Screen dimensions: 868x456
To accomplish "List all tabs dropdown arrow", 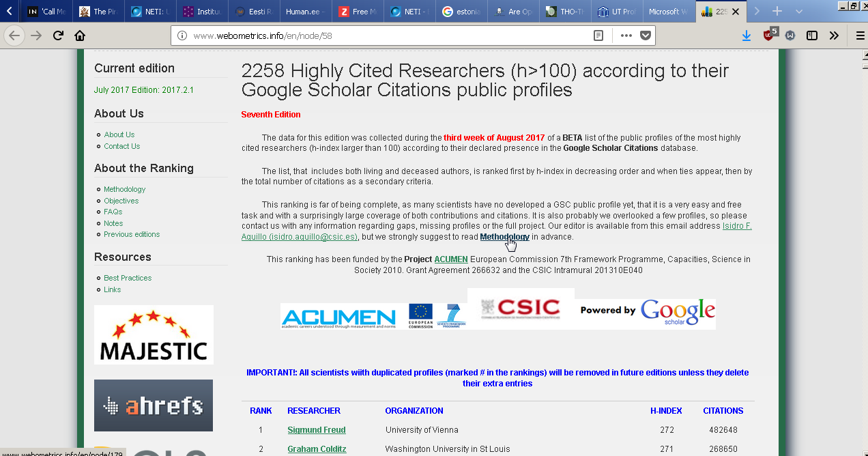I will pyautogui.click(x=799, y=12).
